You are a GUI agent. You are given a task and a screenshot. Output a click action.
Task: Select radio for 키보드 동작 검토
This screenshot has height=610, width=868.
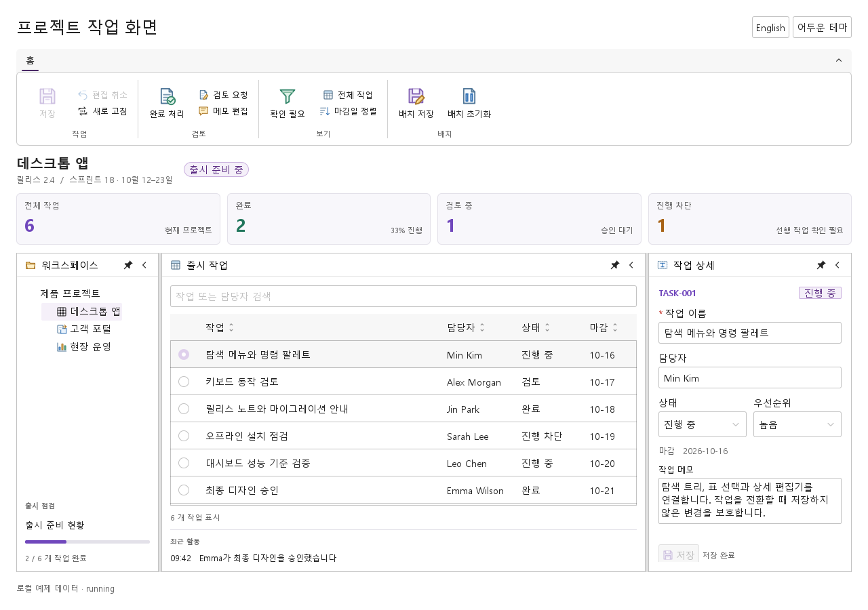[184, 382]
